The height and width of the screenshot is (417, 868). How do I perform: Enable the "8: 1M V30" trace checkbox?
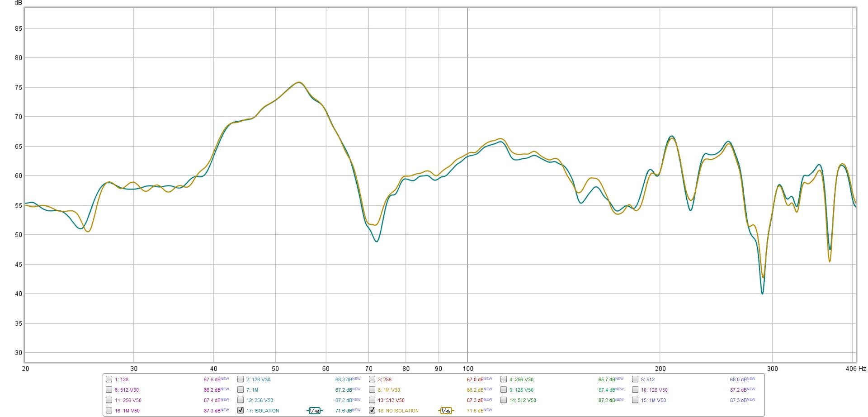[372, 389]
